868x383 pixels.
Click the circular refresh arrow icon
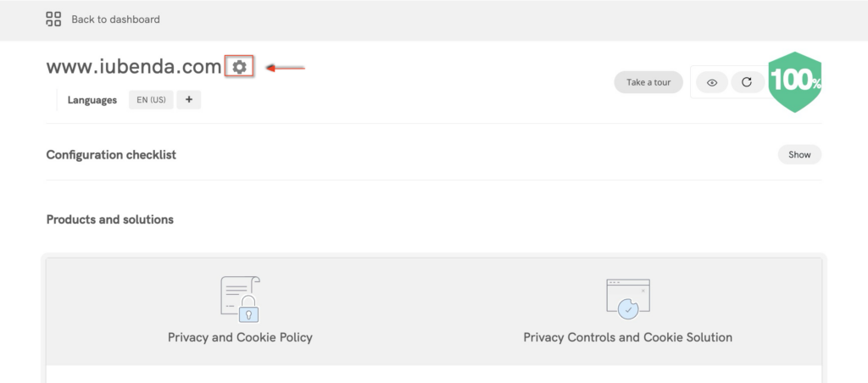click(x=747, y=82)
